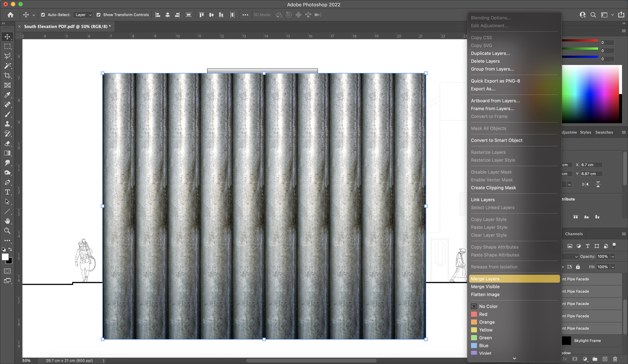Select the History Brush tool
Viewport: 628px width, 364px height.
coord(7,134)
